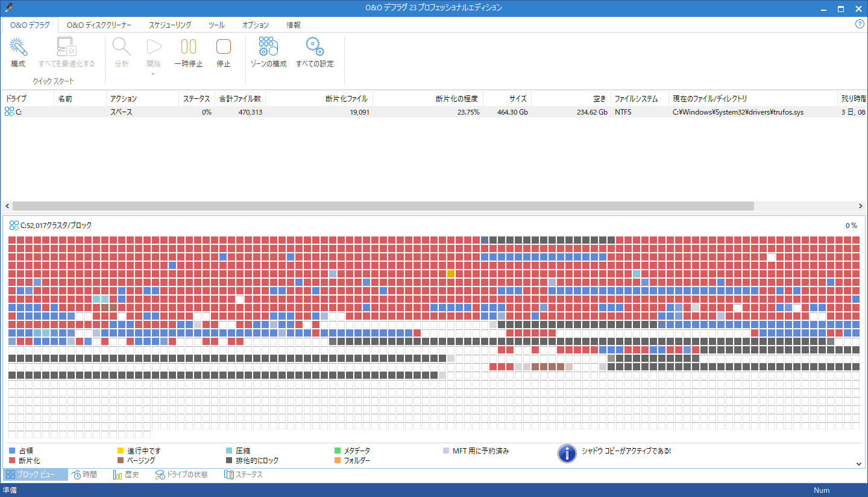
Task: Expand the info panel chevron at bottom right
Action: pyautogui.click(x=860, y=463)
